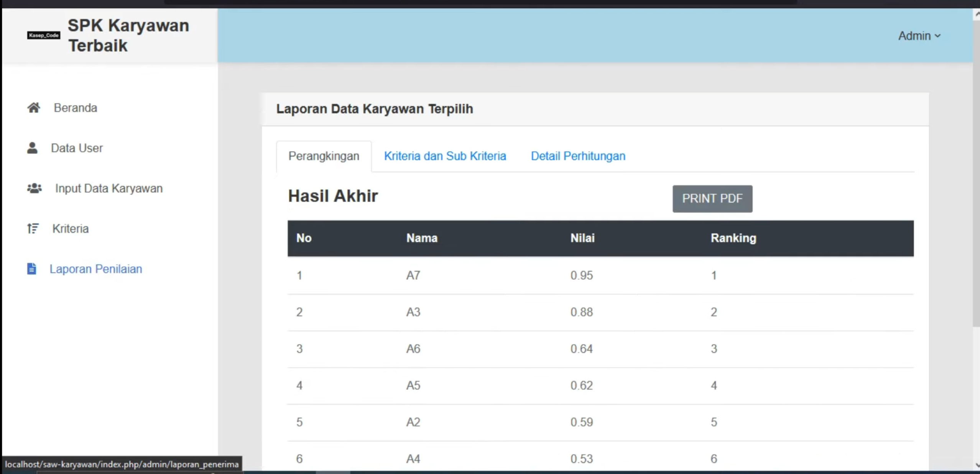The height and width of the screenshot is (474, 980).
Task: Click the Laporan Penilaian document icon
Action: (x=32, y=269)
